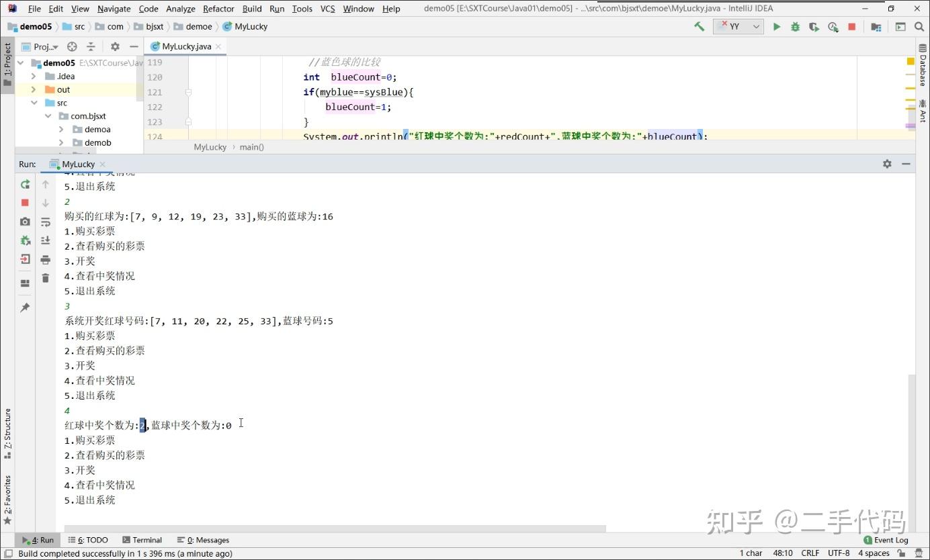The height and width of the screenshot is (560, 930).
Task: Open the VCS menu
Action: [327, 9]
